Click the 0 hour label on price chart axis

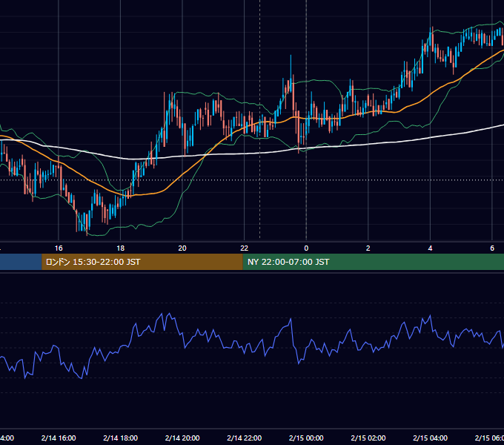306,248
